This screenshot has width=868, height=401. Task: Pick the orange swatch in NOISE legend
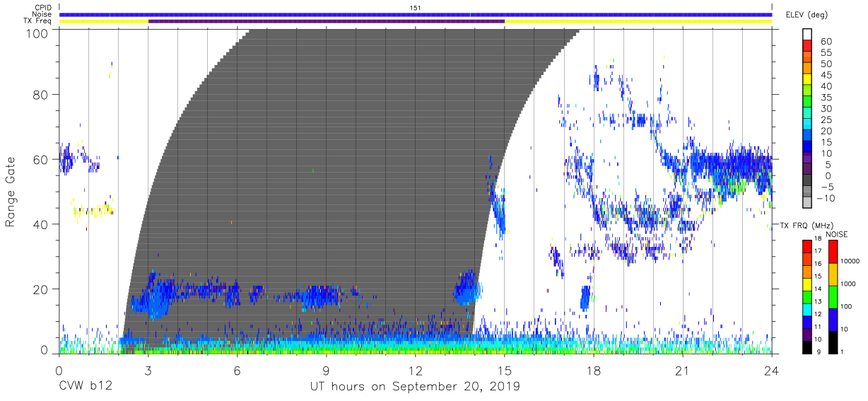point(833,274)
